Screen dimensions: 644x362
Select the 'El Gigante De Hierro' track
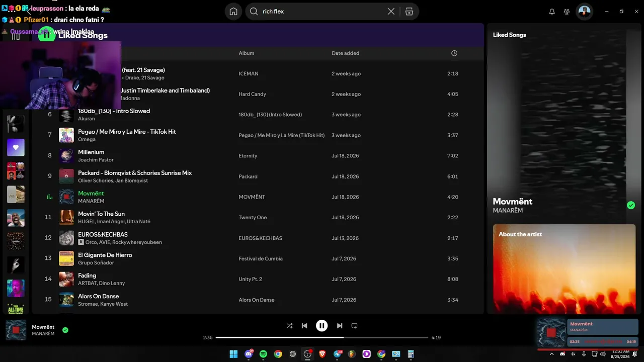pyautogui.click(x=105, y=255)
